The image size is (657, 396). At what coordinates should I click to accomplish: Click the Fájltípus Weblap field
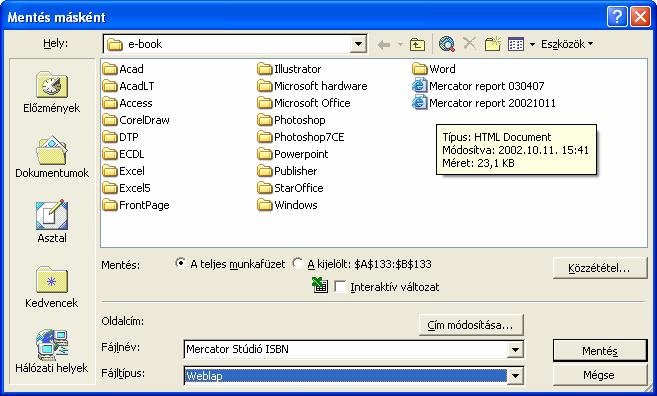pos(345,376)
